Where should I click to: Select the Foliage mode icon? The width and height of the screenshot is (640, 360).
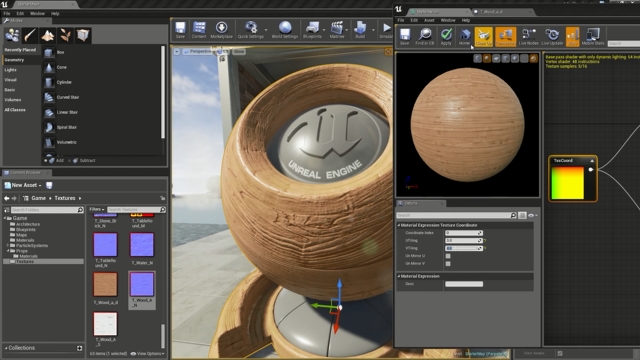point(65,36)
